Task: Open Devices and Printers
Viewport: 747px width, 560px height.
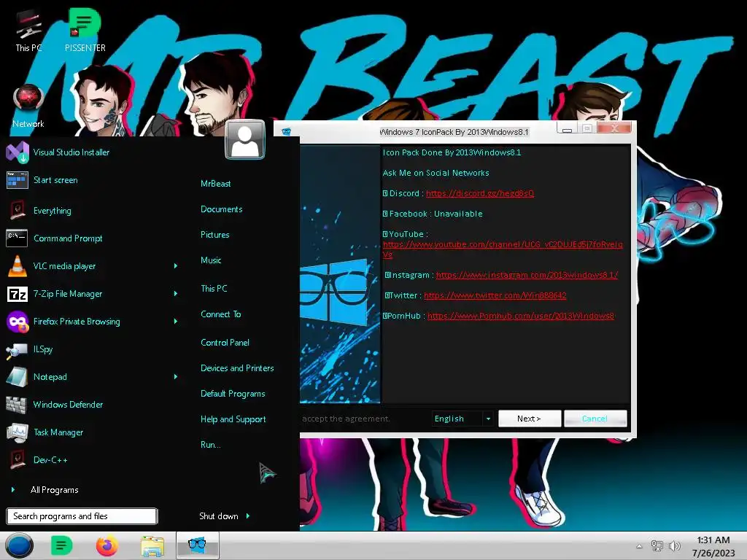Action: [237, 368]
